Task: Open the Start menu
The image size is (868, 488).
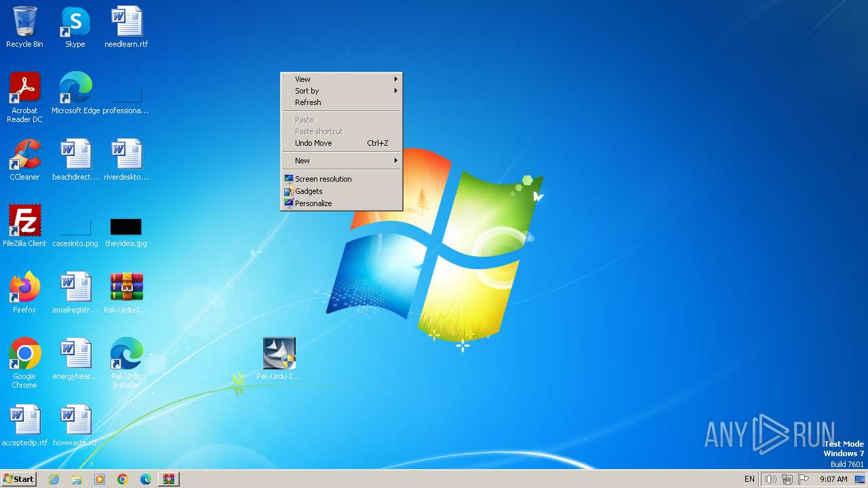Action: 18,479
